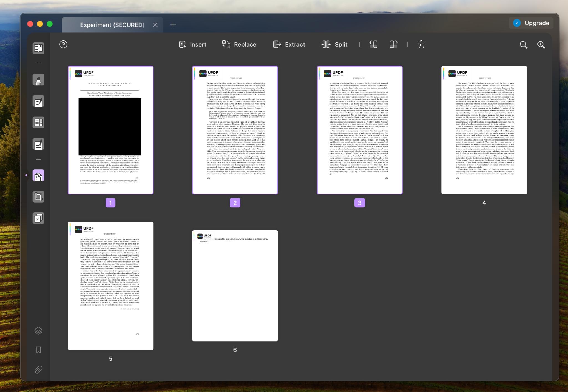Open the attachments panel
This screenshot has width=568, height=392.
[38, 370]
